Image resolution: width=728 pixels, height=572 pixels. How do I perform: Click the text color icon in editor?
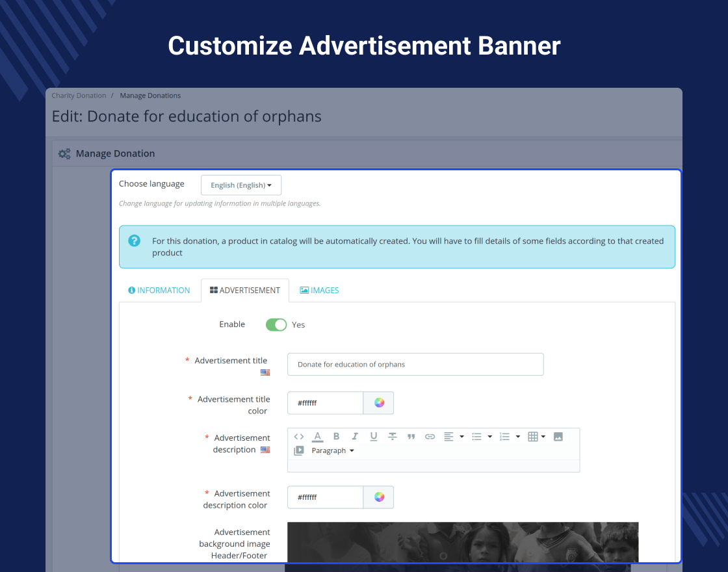pos(318,437)
